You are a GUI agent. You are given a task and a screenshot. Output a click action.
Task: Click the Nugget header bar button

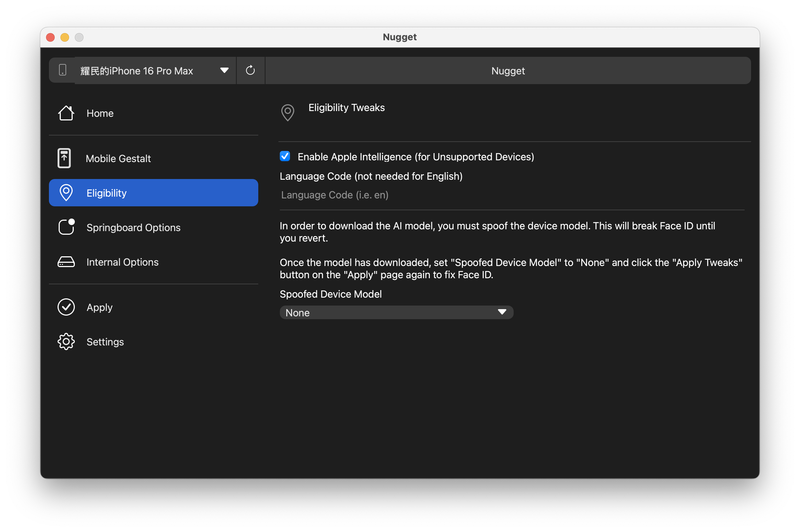(x=508, y=70)
